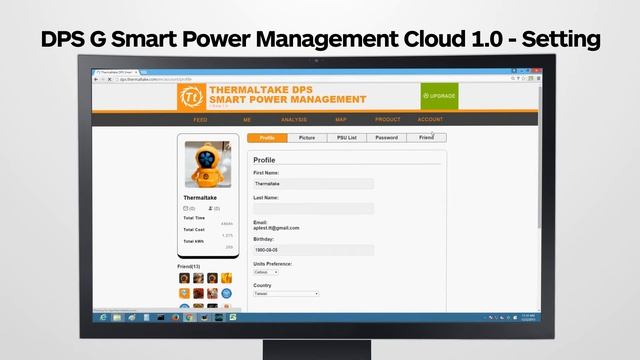The width and height of the screenshot is (640, 360).
Task: Select the Profile tab
Action: point(267,138)
